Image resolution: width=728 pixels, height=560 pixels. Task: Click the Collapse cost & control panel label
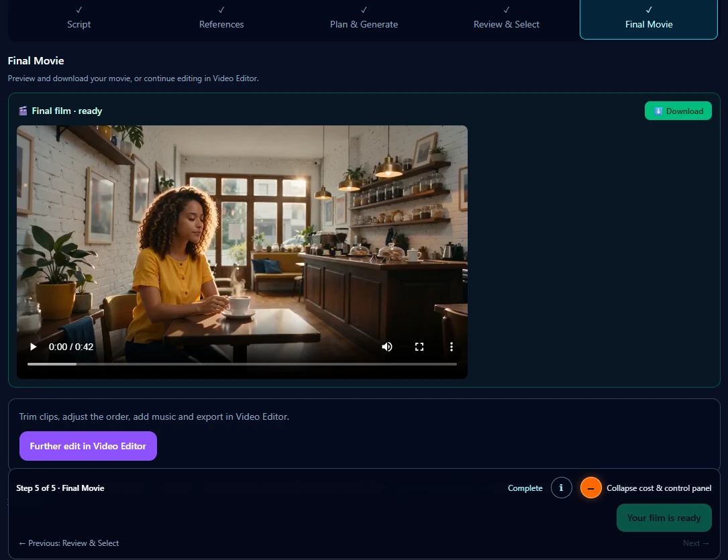659,488
